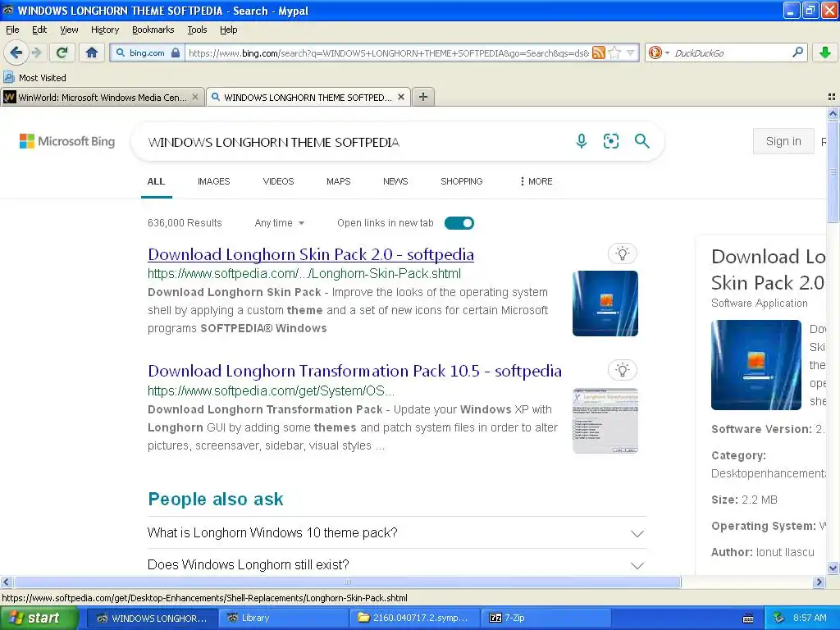The image size is (840, 630).
Task: Open the address bar history dropdown arrow
Action: point(631,52)
